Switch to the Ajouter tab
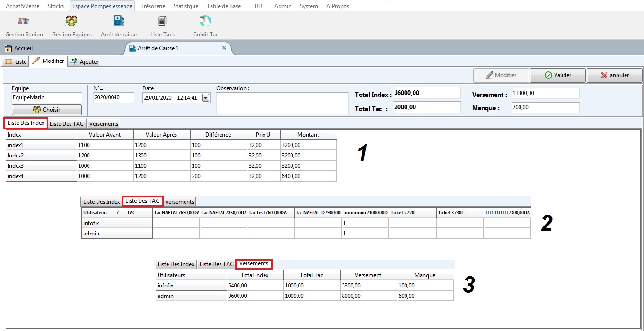 tap(84, 62)
